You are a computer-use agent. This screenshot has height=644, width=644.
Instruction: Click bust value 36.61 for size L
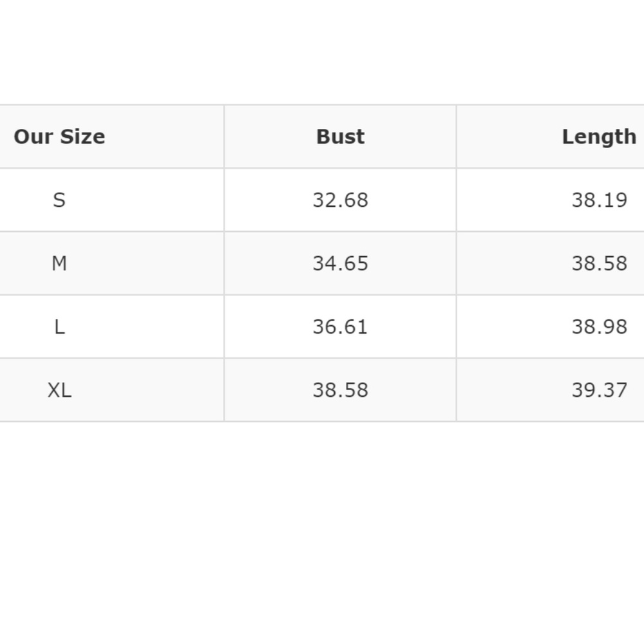(x=340, y=327)
